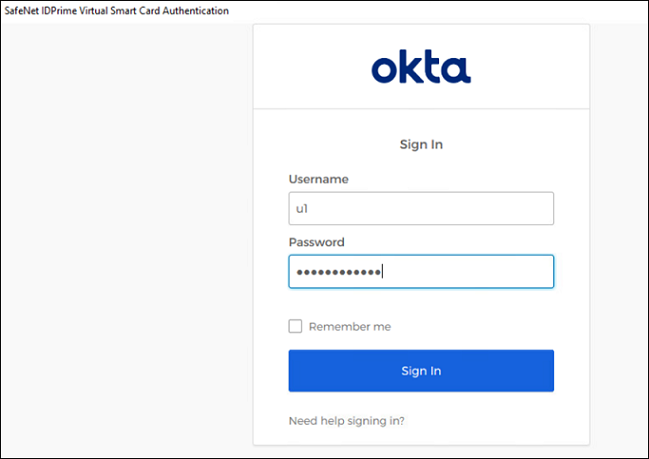
Task: Select the letter k in okta logo
Action: [x=409, y=66]
